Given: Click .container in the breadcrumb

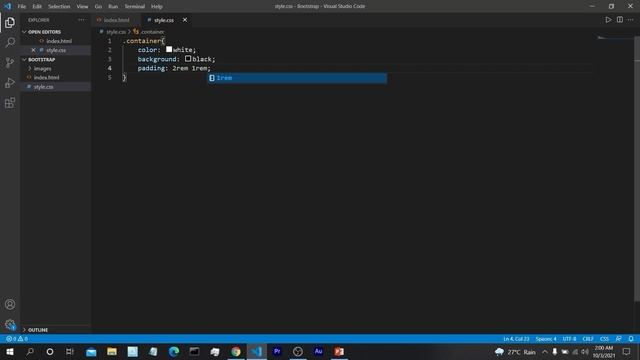Looking at the screenshot, I should pos(151,32).
